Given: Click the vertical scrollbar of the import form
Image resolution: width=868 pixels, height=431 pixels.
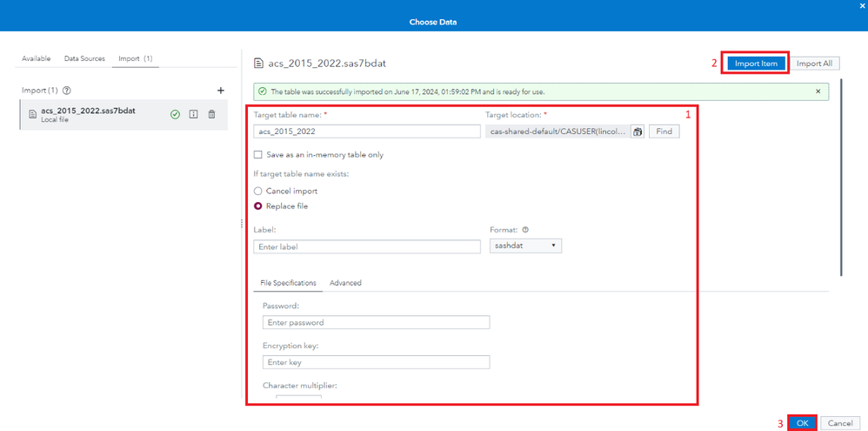Looking at the screenshot, I should point(840,192).
